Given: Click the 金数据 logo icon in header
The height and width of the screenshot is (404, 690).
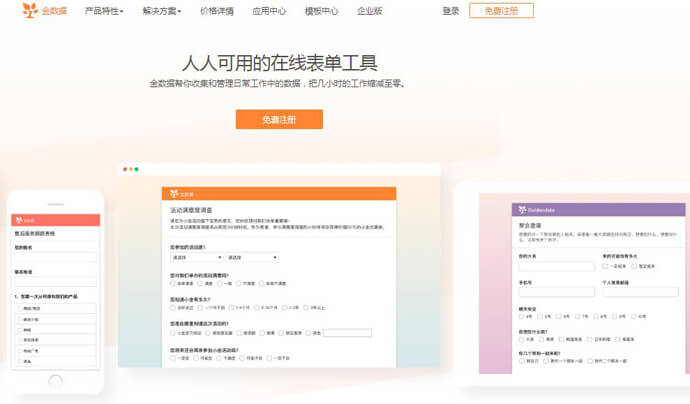Looking at the screenshot, I should coord(29,11).
